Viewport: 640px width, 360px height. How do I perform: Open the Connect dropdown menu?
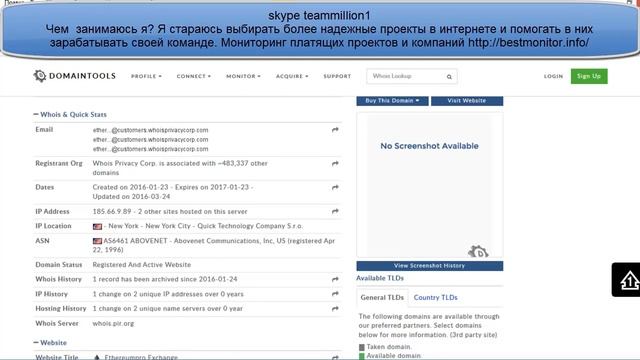[193, 76]
